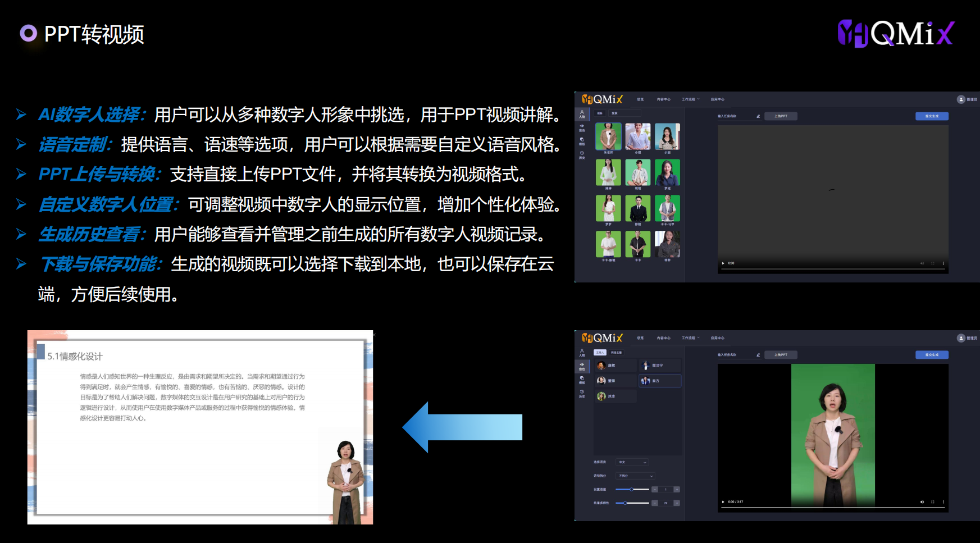Adjust the 结果多样性 diversity slider
980x543 pixels.
point(632,503)
